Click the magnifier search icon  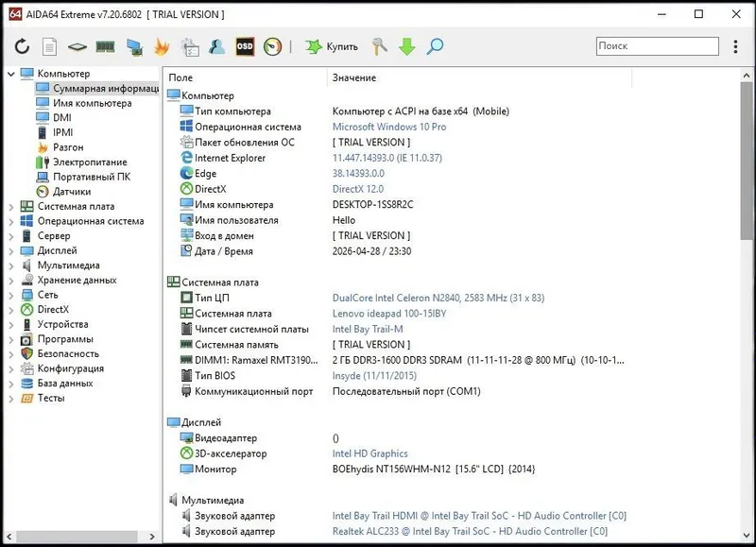click(x=435, y=46)
